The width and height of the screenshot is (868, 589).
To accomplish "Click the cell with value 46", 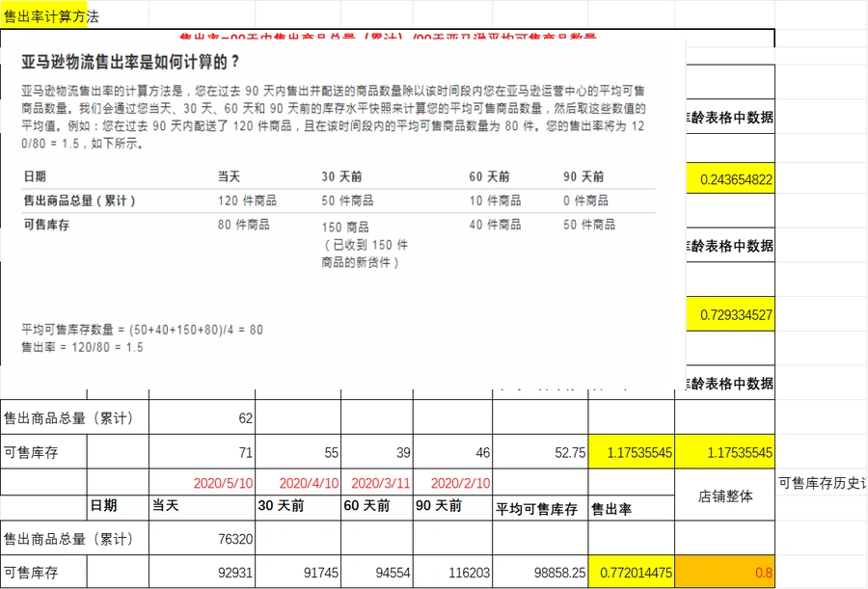I will pyautogui.click(x=453, y=452).
